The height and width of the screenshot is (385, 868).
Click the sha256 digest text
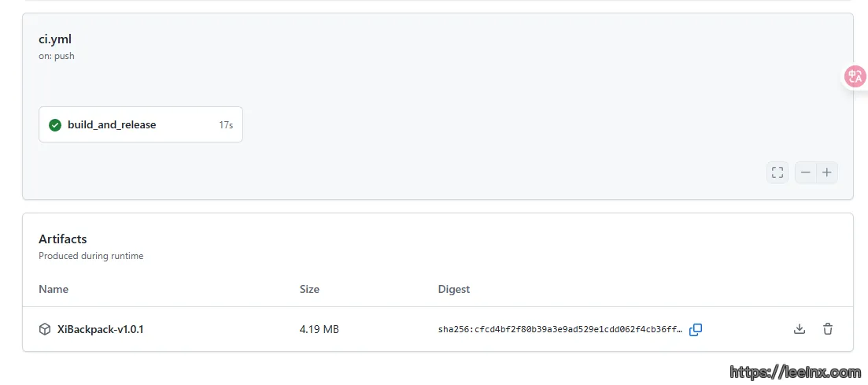(560, 330)
